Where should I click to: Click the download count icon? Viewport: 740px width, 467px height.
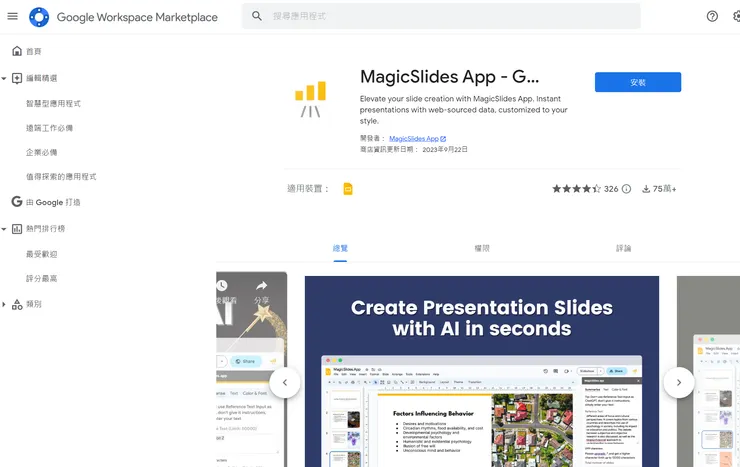click(646, 189)
